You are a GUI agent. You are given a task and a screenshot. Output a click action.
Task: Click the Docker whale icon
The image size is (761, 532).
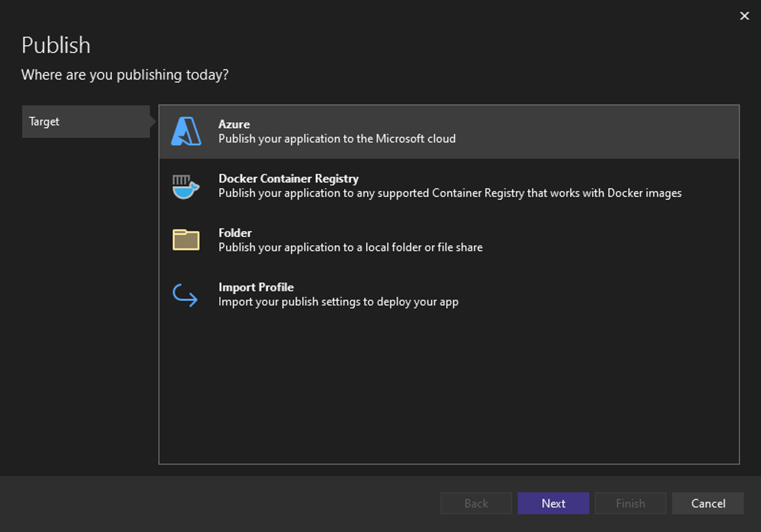click(186, 187)
